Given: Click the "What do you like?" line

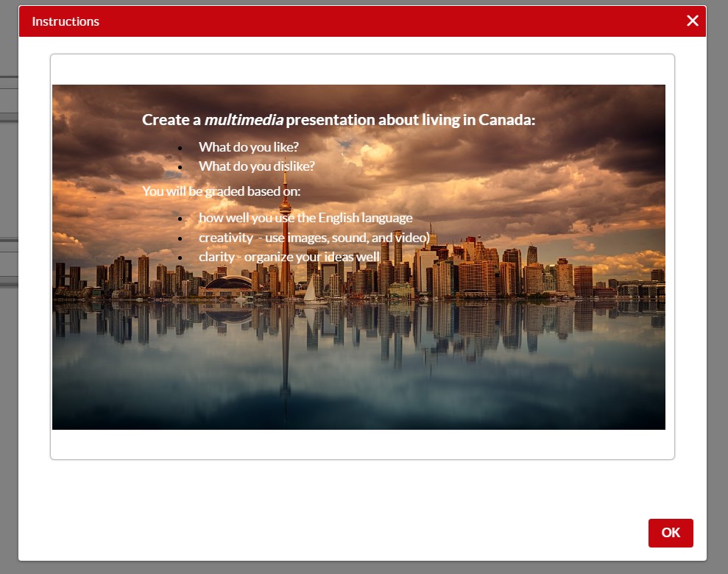Looking at the screenshot, I should click(248, 146).
